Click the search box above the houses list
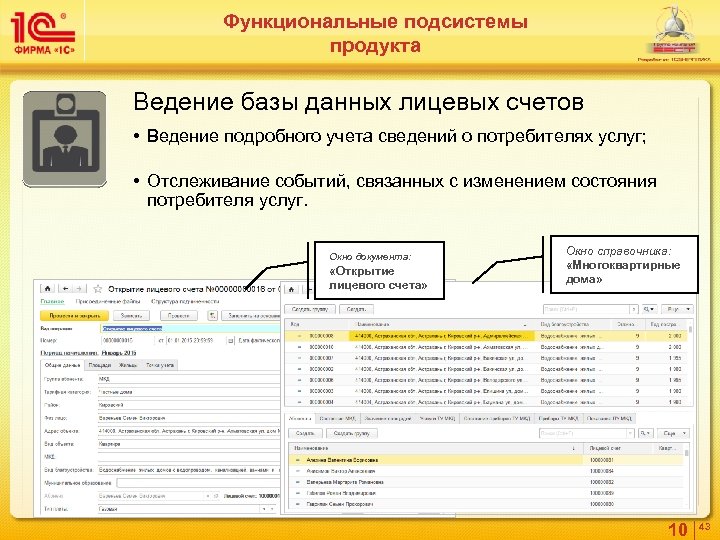Viewport: 720px width, 540px height. pyautogui.click(x=586, y=309)
